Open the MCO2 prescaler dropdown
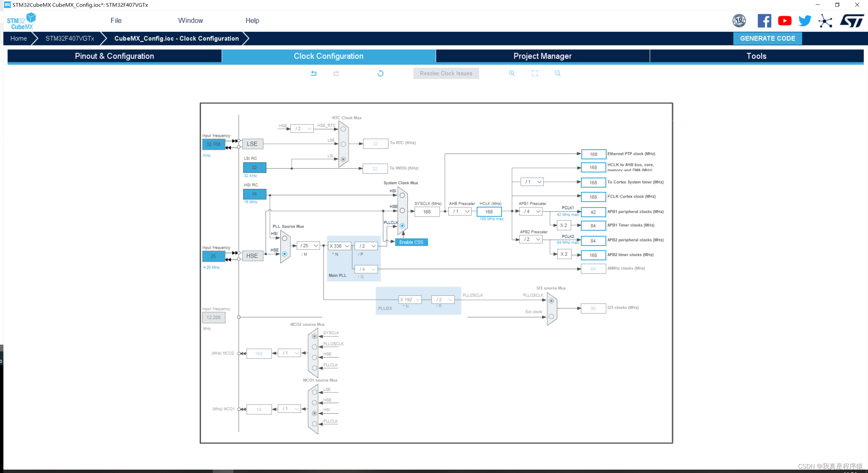The image size is (868, 473). click(289, 353)
